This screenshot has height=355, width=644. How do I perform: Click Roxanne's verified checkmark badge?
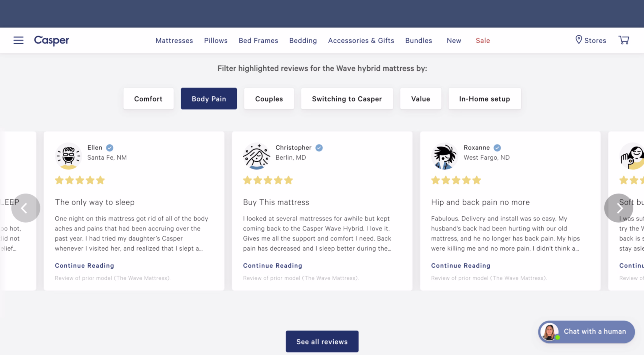(497, 148)
